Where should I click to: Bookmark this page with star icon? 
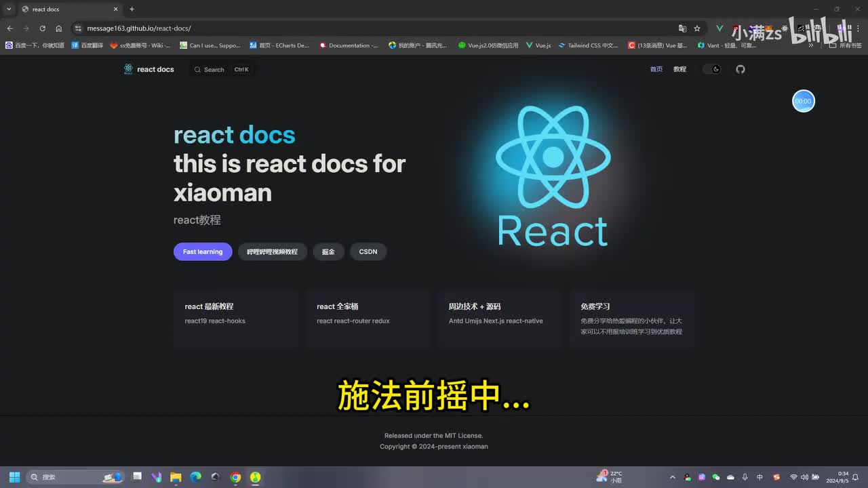click(x=697, y=28)
